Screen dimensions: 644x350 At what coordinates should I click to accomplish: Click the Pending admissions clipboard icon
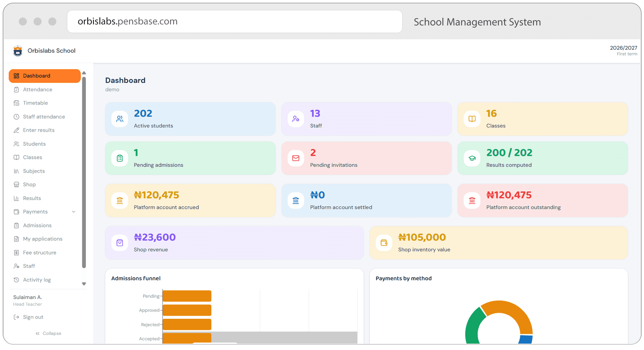(x=120, y=158)
